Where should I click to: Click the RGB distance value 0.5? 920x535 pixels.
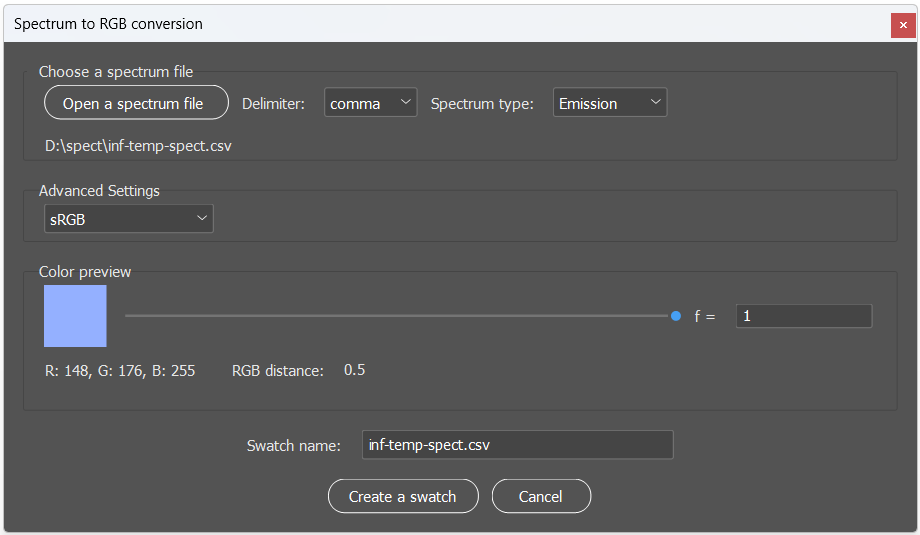click(354, 370)
